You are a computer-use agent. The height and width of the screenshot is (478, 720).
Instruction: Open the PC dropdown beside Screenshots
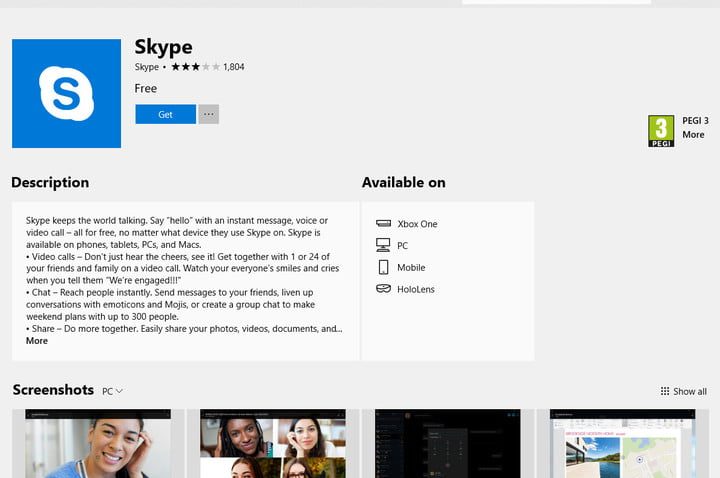point(112,391)
